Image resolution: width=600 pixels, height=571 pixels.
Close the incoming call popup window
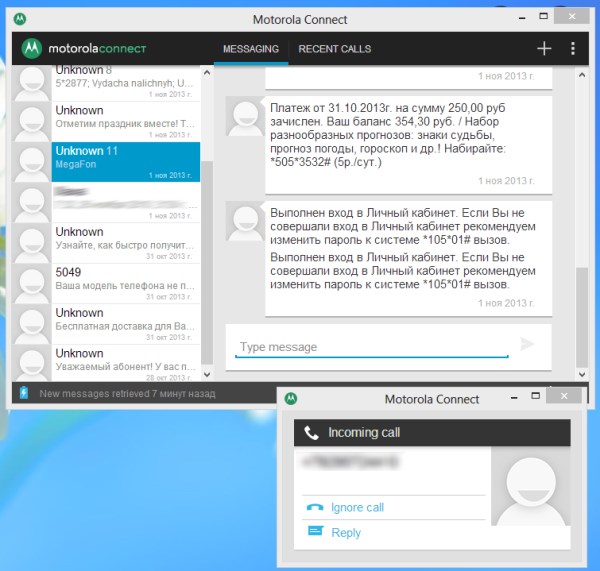(x=564, y=396)
